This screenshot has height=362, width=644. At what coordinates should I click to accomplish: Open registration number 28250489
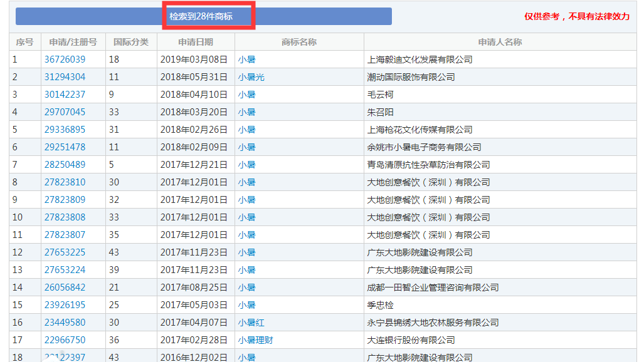point(65,165)
